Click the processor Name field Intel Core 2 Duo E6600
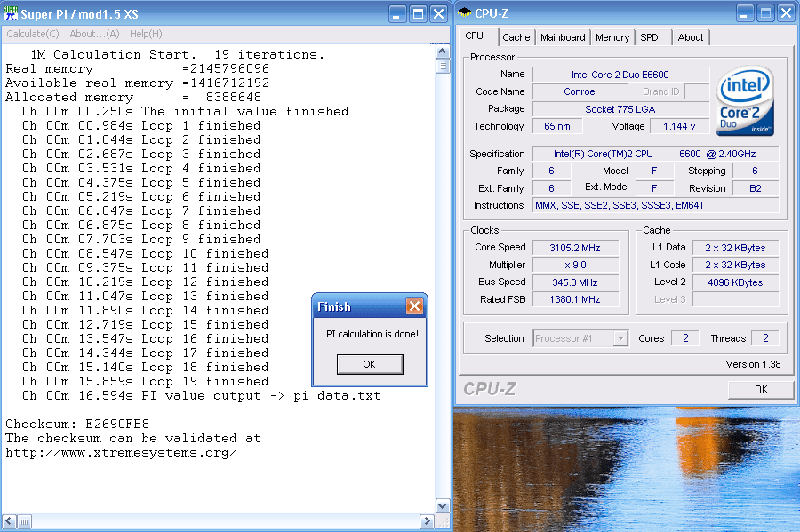 pos(620,75)
